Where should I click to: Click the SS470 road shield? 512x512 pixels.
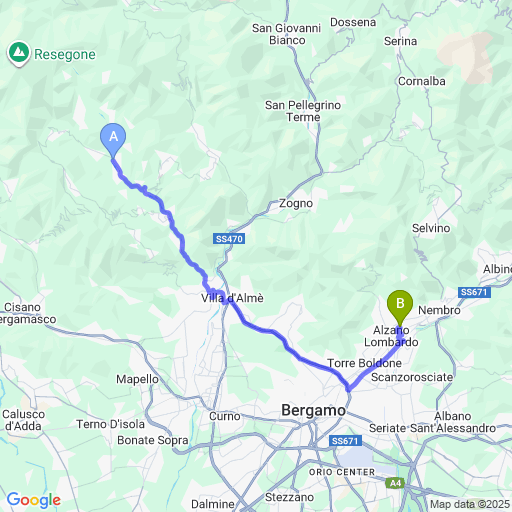(229, 239)
